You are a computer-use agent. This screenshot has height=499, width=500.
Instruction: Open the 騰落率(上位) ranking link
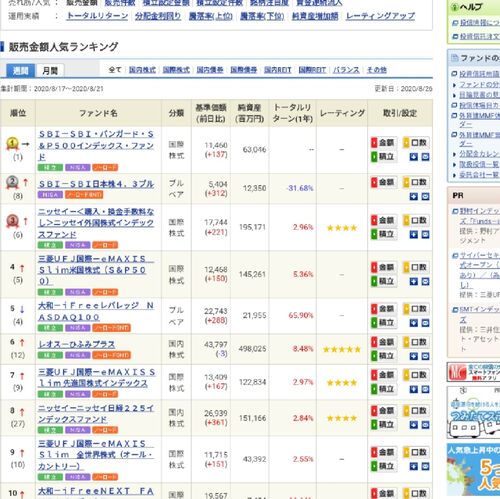pos(211,16)
